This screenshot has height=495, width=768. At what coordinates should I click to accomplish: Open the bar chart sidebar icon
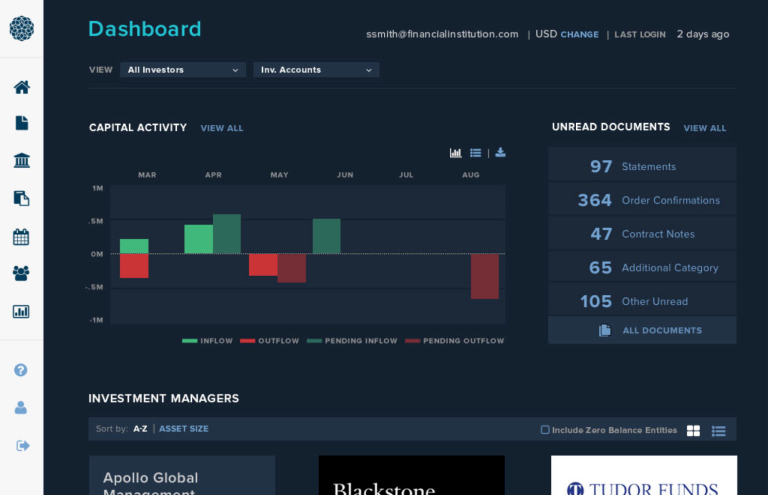click(21, 311)
